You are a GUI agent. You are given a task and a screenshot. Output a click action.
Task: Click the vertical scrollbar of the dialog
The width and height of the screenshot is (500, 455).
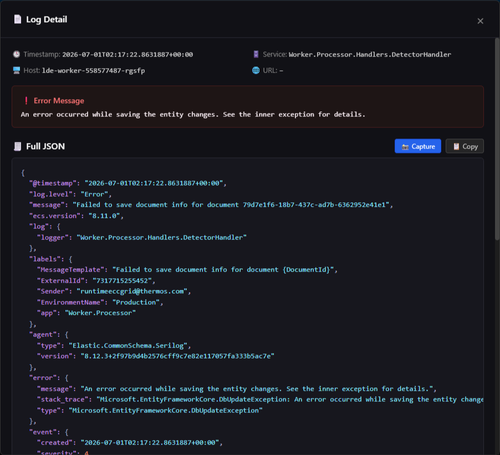pos(497,139)
